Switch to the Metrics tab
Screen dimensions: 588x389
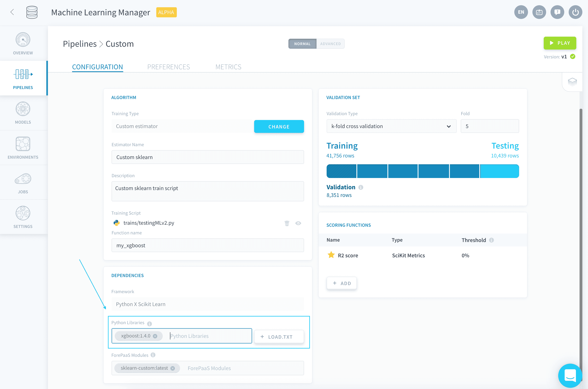tap(228, 67)
